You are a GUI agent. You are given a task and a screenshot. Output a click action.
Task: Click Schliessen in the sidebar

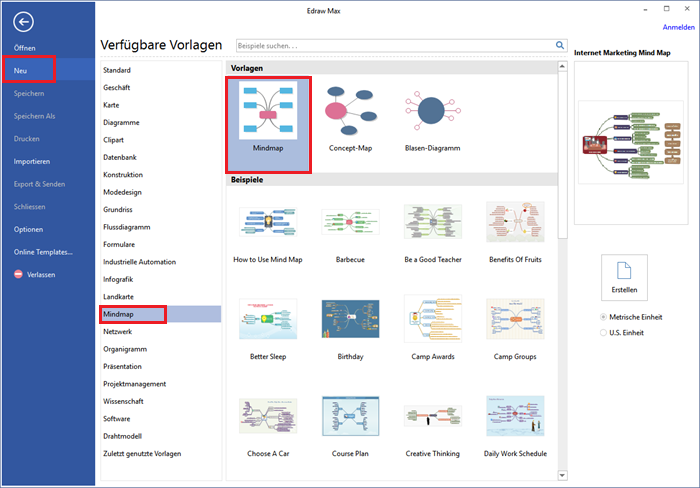tap(29, 207)
